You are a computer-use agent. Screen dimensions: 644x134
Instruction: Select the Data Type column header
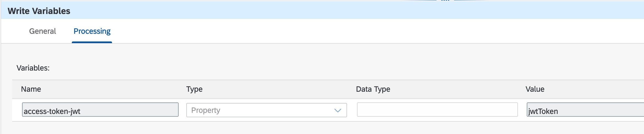point(373,89)
